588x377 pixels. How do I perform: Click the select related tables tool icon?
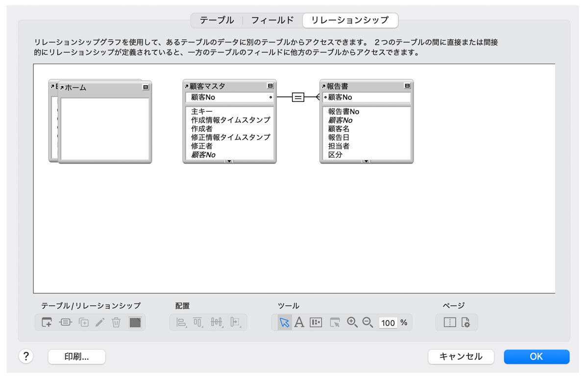(x=335, y=323)
